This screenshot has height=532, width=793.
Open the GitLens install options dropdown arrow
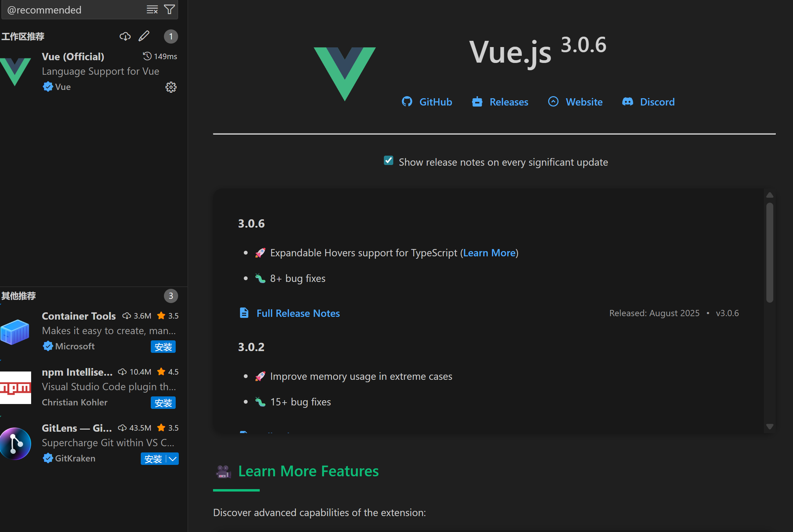[x=173, y=459]
